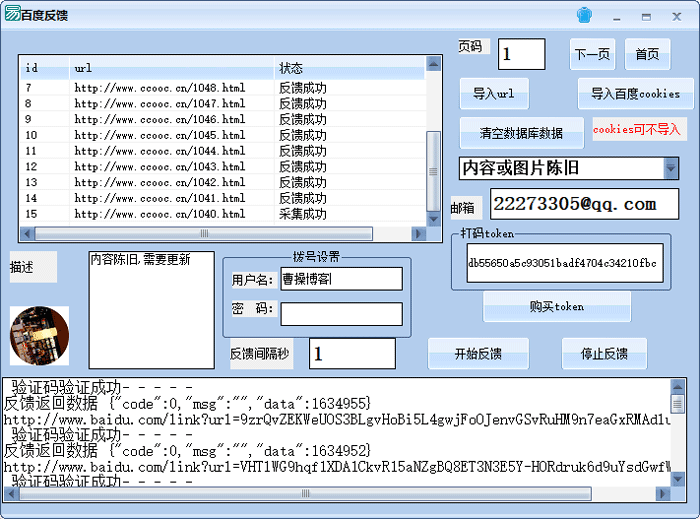
Task: Click the 清空数据库数据 button
Action: click(x=521, y=133)
